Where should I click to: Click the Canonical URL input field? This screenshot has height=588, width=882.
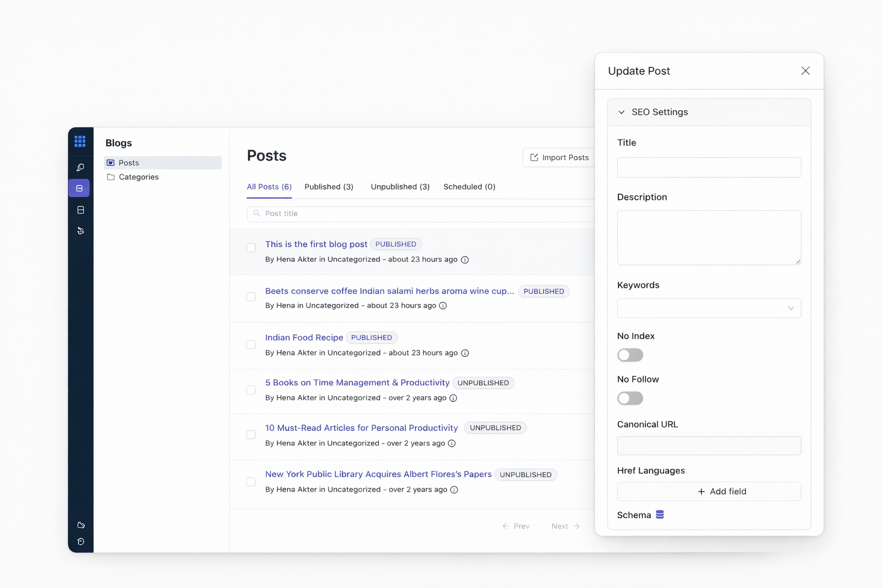point(709,446)
